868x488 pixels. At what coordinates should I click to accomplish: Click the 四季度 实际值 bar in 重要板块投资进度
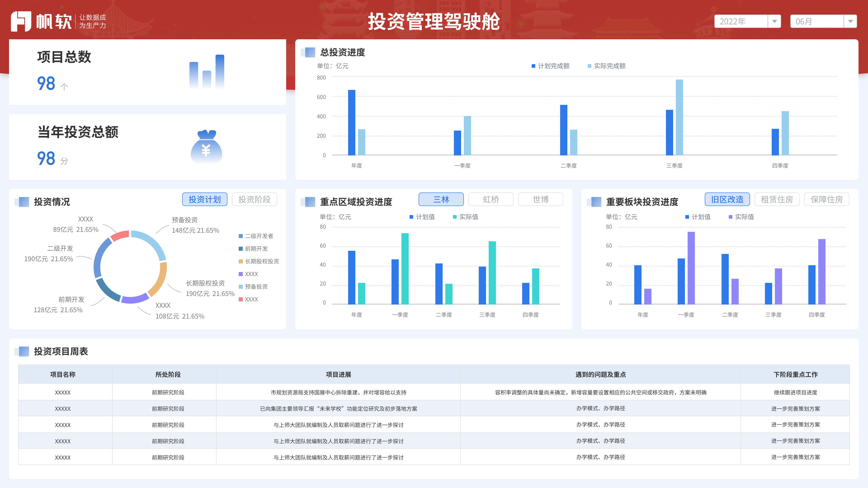pos(822,271)
